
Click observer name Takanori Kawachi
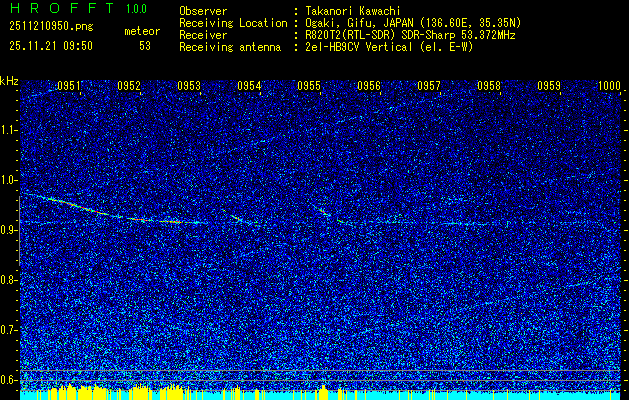point(353,11)
